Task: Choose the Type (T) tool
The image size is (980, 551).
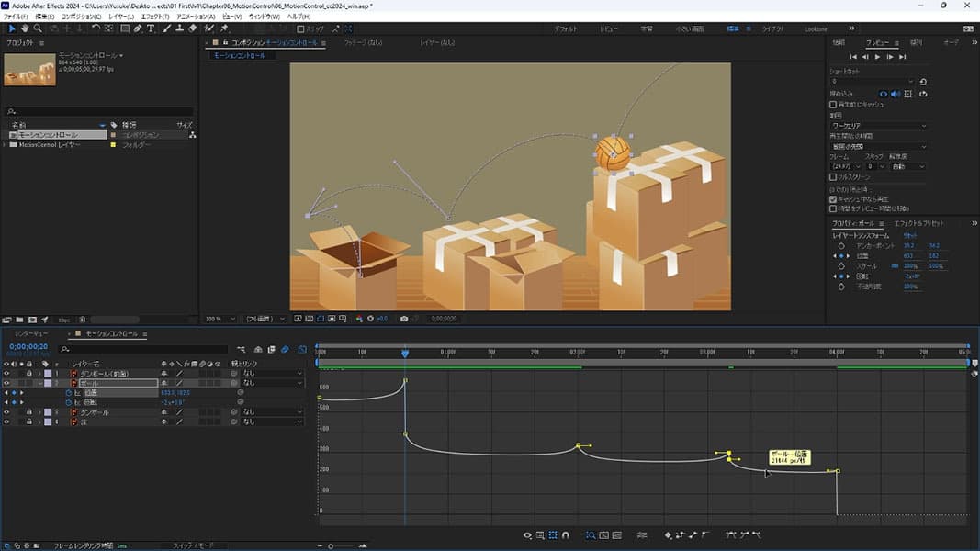Action: point(152,28)
